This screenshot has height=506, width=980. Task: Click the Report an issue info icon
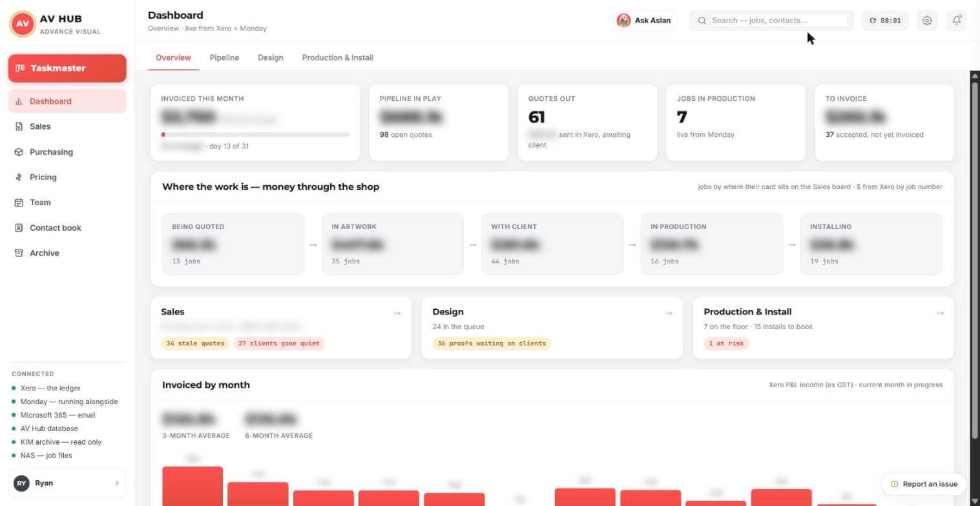click(x=895, y=484)
